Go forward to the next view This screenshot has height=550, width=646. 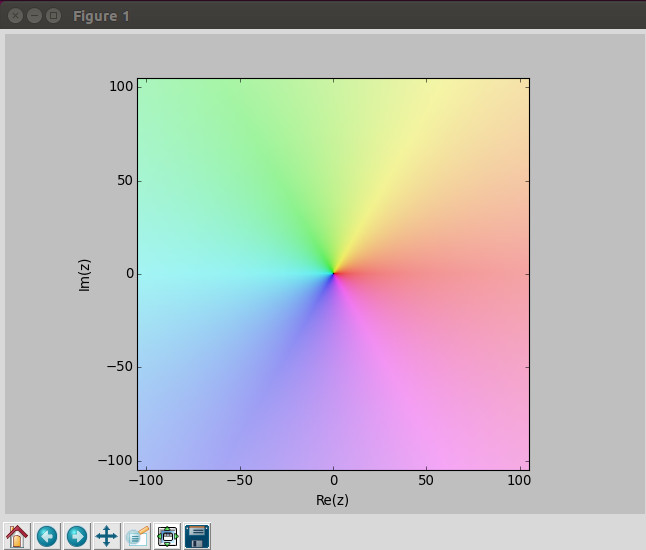tap(77, 536)
